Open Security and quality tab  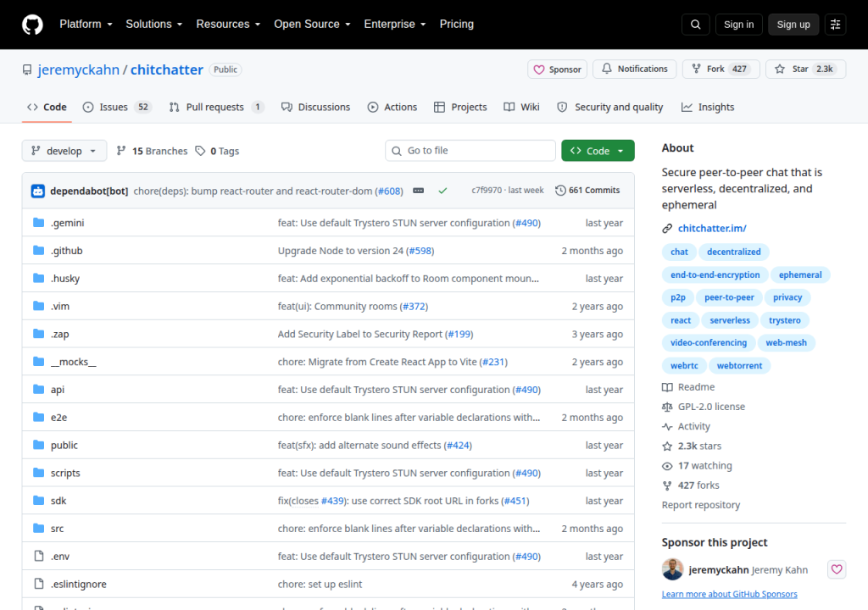tap(610, 107)
